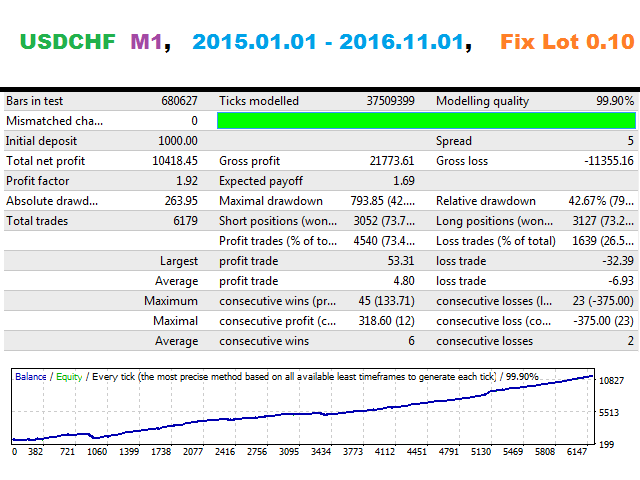Click the Ticks modelled value 37509399
Viewport: 640px width, 480px height.
pos(390,101)
